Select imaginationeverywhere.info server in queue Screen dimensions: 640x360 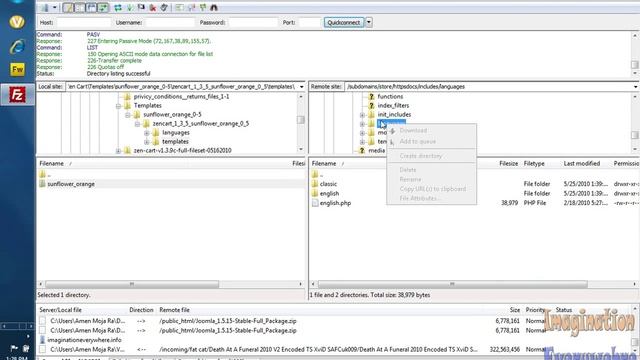(84, 340)
